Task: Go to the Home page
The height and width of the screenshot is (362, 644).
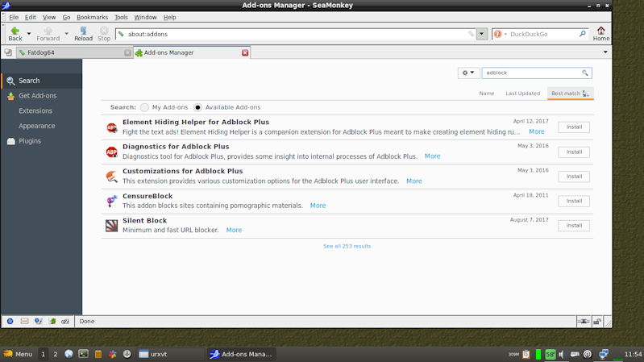Action: [x=600, y=34]
